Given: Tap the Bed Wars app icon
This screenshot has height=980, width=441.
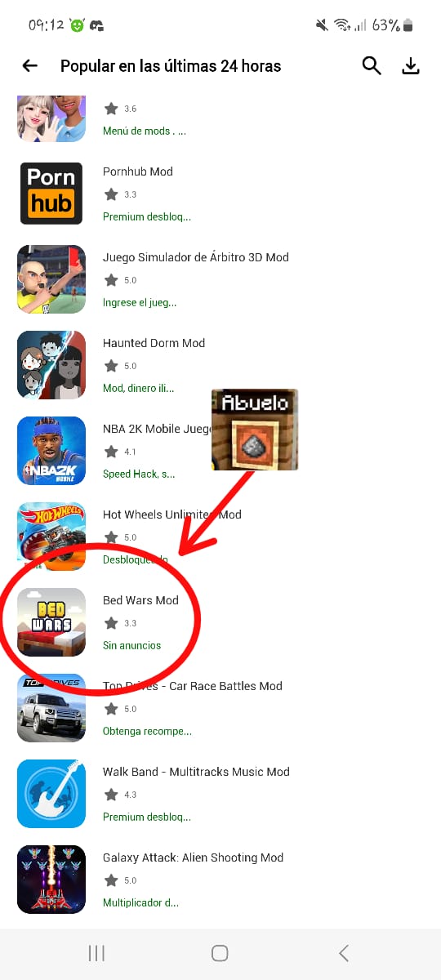Looking at the screenshot, I should point(51,622).
